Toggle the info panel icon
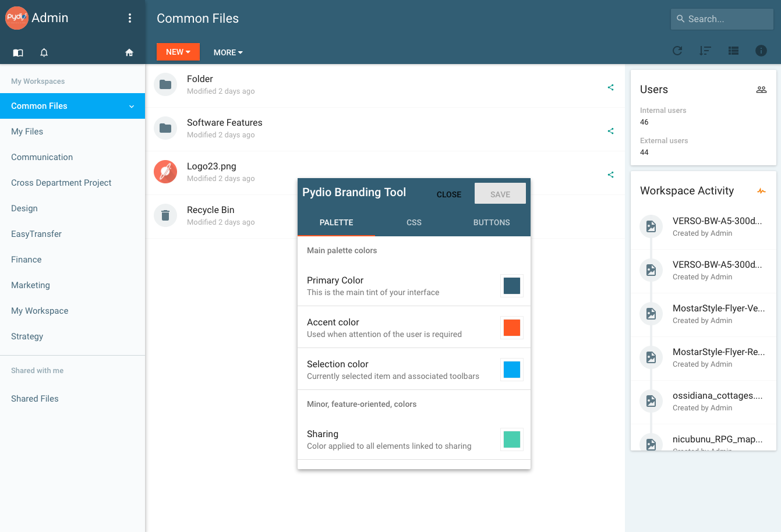Viewport: 781px width, 532px height. 761,51
